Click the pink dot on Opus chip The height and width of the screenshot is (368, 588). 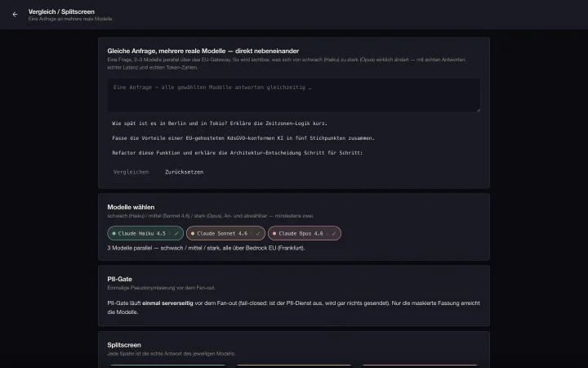coord(274,233)
